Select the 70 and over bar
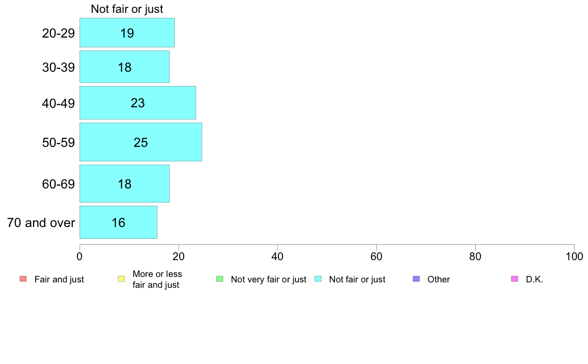 pos(118,222)
